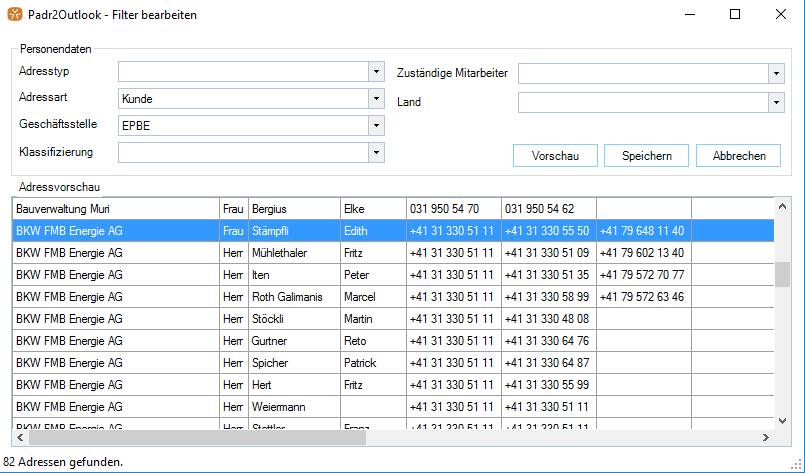Maximize the Padr2Outlook window
Image resolution: width=805 pixels, height=473 pixels.
(735, 15)
